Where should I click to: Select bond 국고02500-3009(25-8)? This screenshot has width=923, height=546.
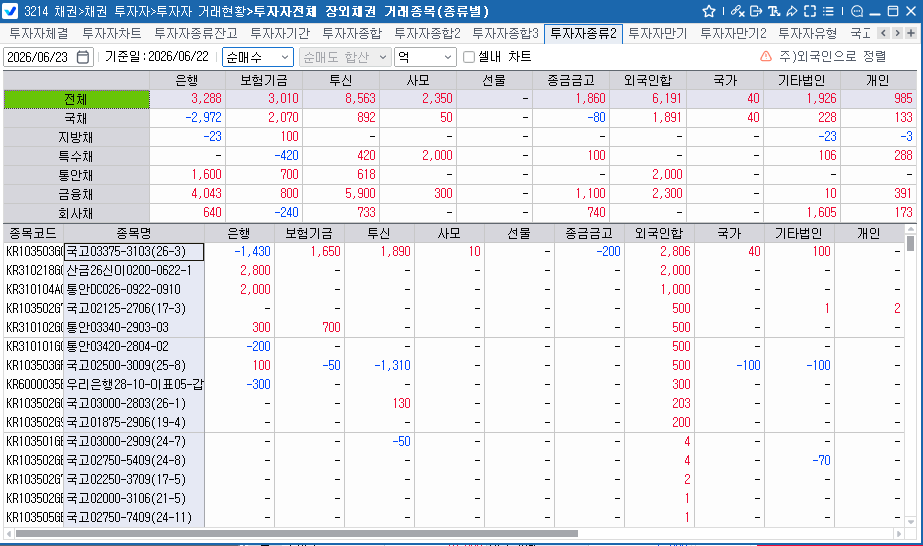point(134,365)
